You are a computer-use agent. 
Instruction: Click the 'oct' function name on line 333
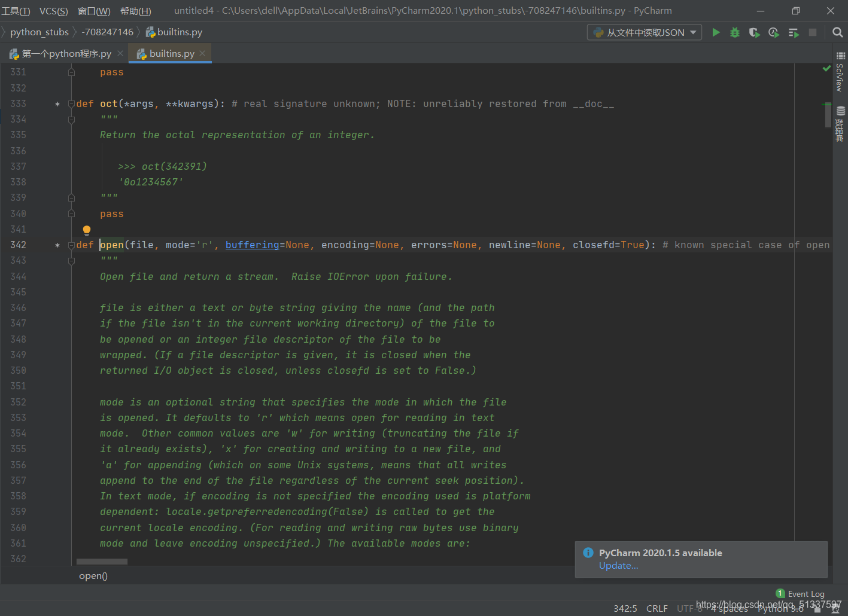tap(109, 103)
